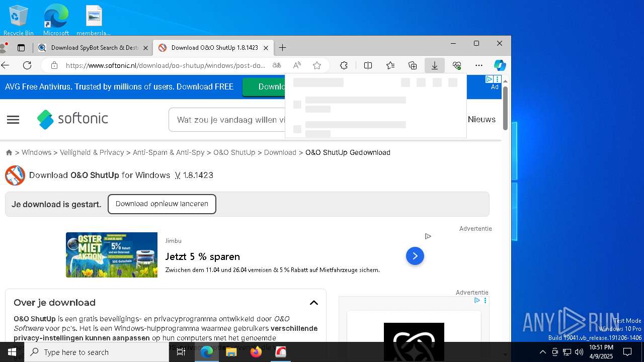Screen dimensions: 644x362
Task: Collapse the Over je download section
Action: click(314, 303)
